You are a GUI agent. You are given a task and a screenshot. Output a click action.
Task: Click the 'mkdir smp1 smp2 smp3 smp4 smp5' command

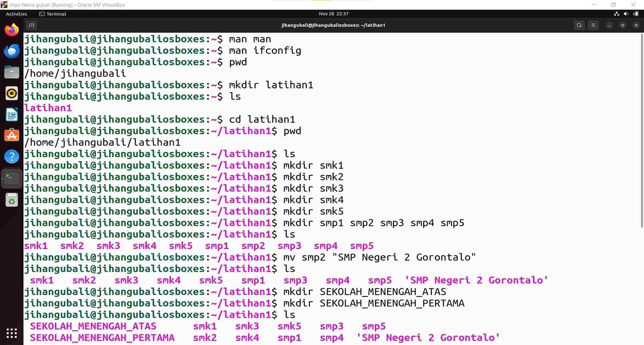(x=374, y=223)
